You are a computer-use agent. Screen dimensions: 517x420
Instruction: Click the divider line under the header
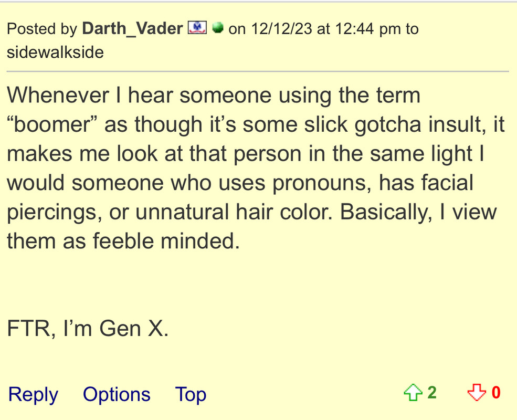(258, 71)
